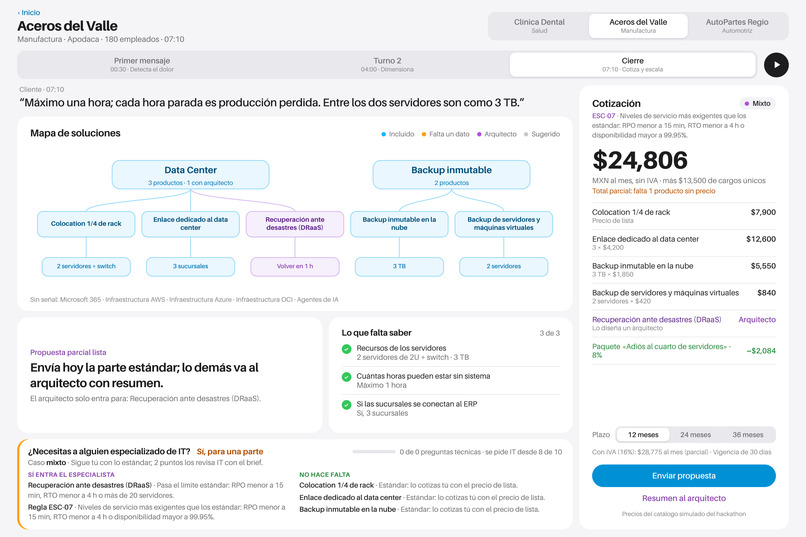Open the ESC-07 rule link
Screen dimensions: 806x537
point(603,116)
